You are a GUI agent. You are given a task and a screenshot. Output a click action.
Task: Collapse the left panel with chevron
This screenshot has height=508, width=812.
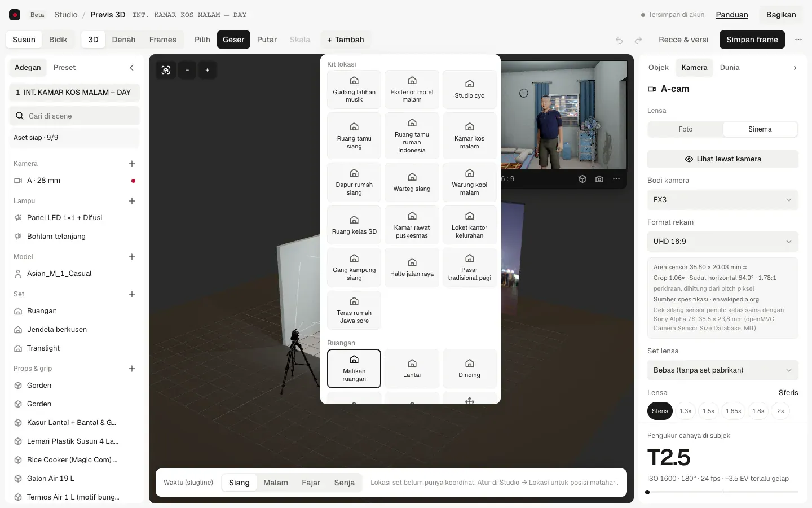[x=132, y=68]
